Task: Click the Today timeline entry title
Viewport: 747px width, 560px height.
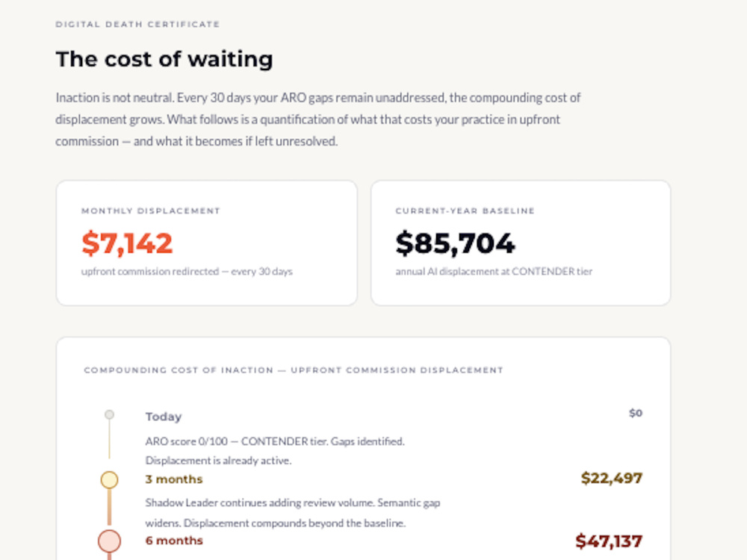Action: tap(164, 417)
